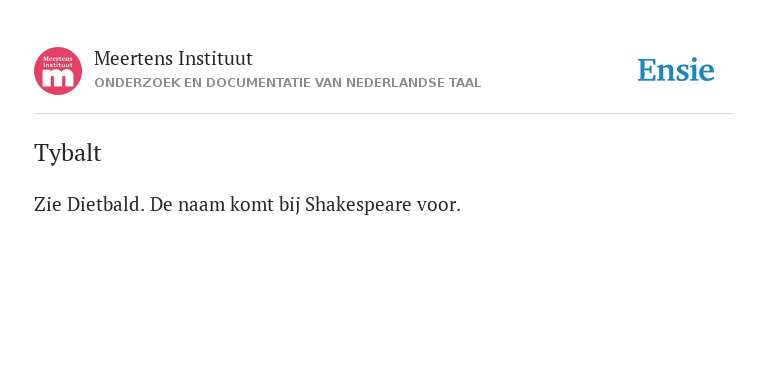This screenshot has height=384, width=768.
Task: Click the round pink Meertens Instituut logo
Action: coord(58,71)
